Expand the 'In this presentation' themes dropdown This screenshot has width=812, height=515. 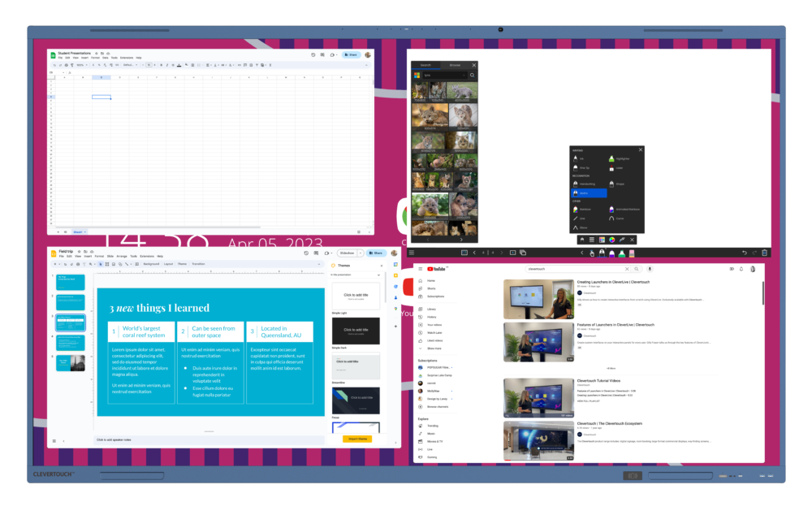point(378,275)
